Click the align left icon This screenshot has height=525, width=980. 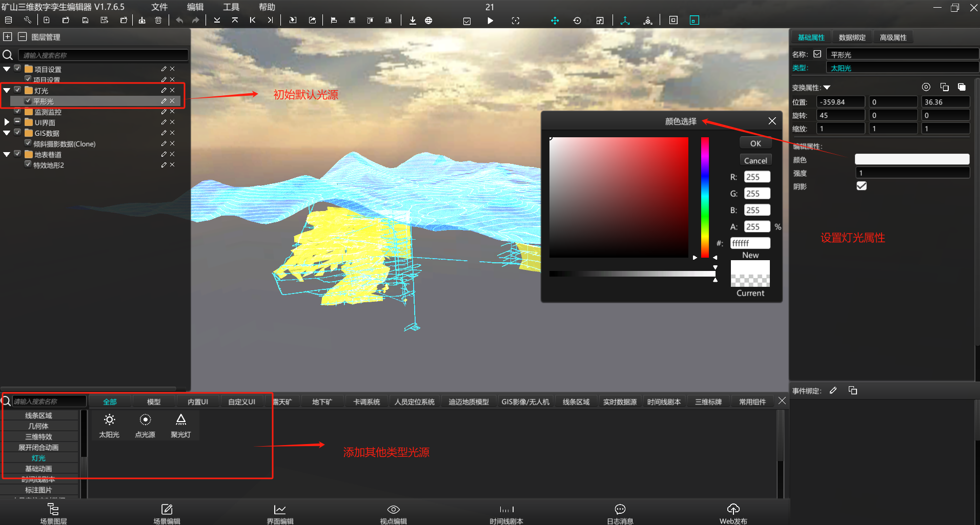(x=334, y=20)
